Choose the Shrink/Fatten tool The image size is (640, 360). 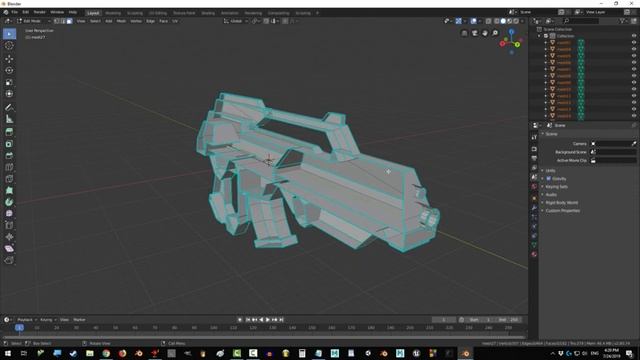pyautogui.click(x=9, y=237)
